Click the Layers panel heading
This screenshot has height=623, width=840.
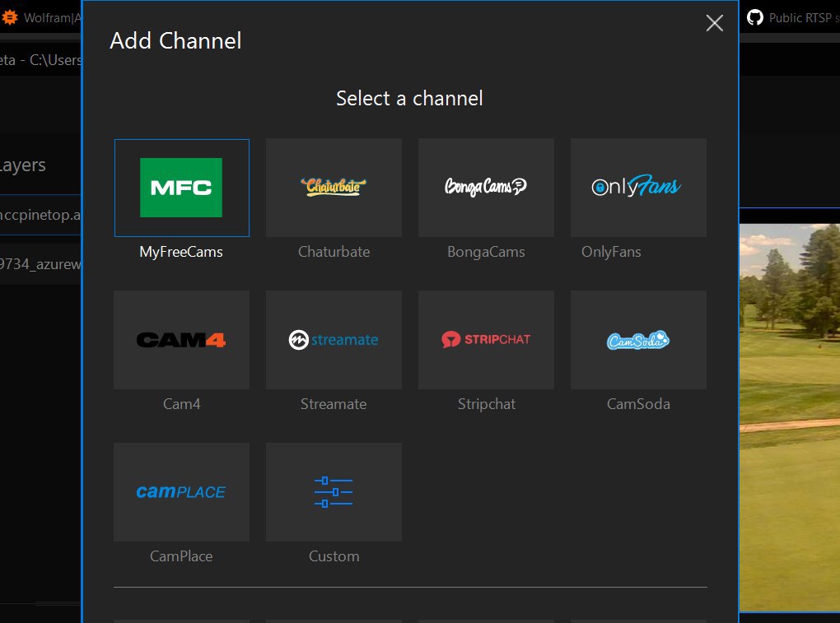pos(23,165)
